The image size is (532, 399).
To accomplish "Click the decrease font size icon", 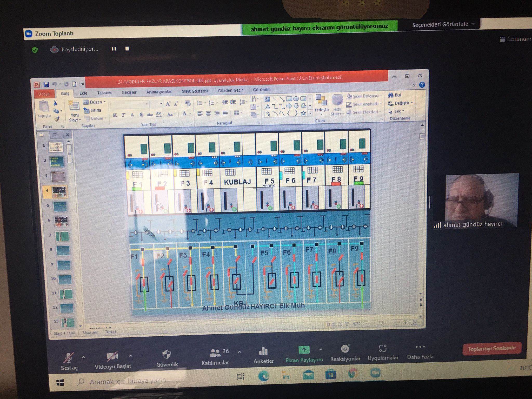I will point(176,104).
